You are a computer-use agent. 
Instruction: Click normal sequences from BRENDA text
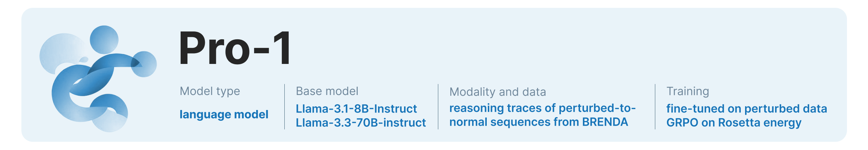[x=539, y=122]
